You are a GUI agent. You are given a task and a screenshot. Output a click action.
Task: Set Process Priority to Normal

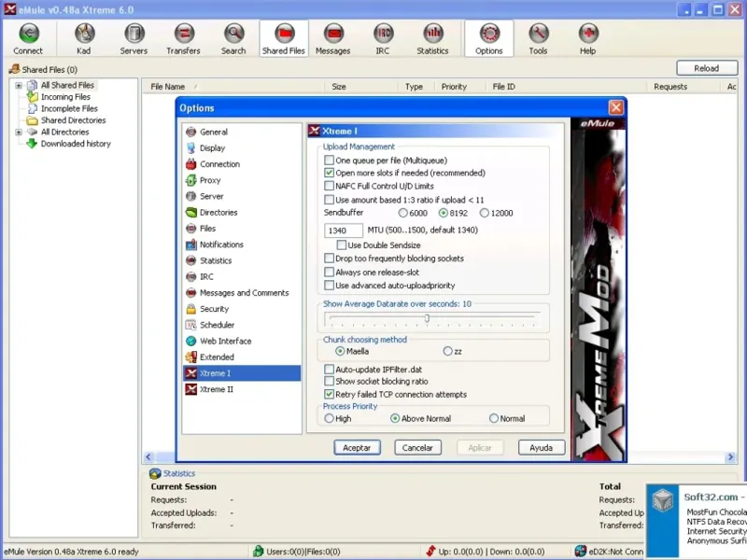tap(494, 418)
